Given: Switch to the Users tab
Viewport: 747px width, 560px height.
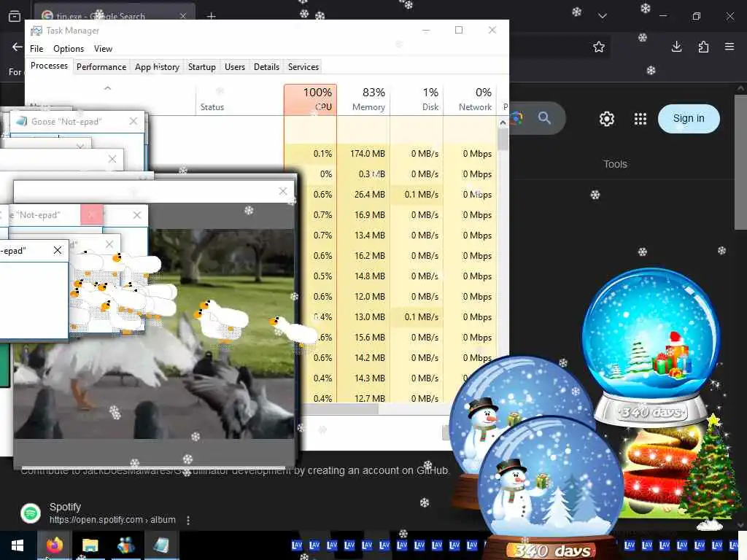Looking at the screenshot, I should pos(235,67).
